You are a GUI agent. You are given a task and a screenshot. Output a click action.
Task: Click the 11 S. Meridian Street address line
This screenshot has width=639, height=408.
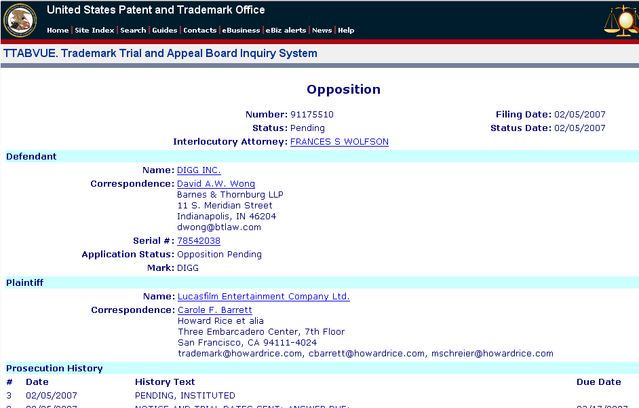pyautogui.click(x=225, y=205)
